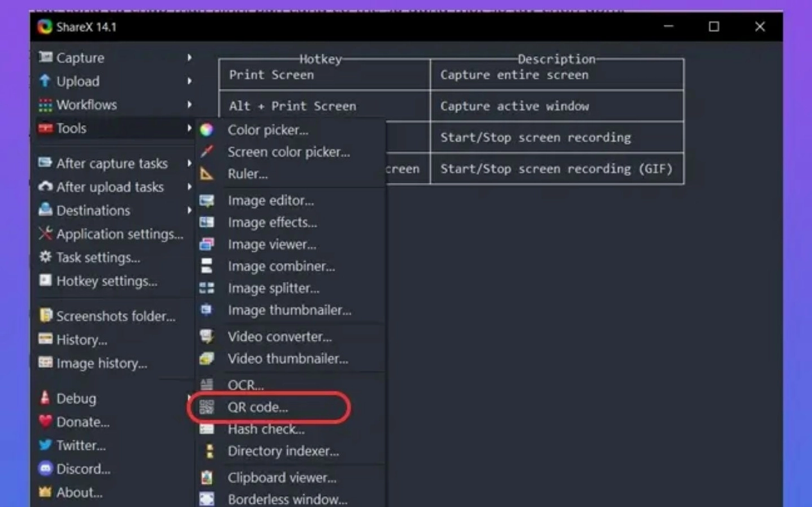Click the Twitter bird icon
Viewport: 812px width, 507px height.
(x=45, y=445)
